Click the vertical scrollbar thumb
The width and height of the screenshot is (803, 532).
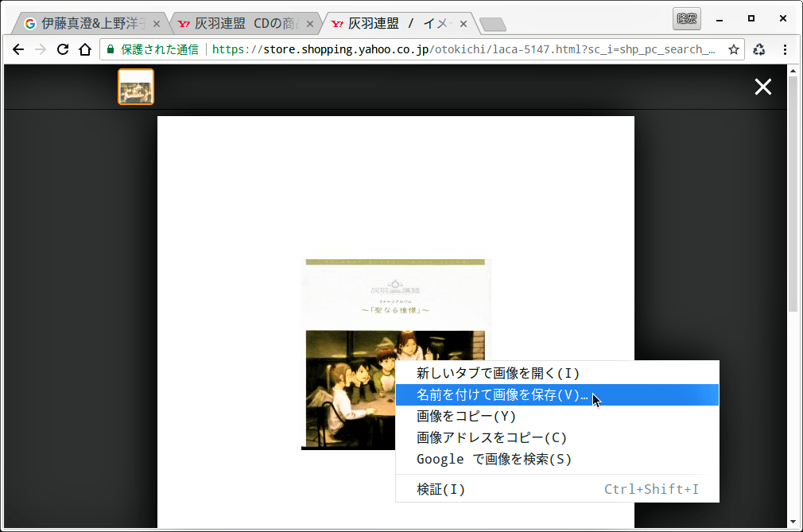pyautogui.click(x=793, y=193)
